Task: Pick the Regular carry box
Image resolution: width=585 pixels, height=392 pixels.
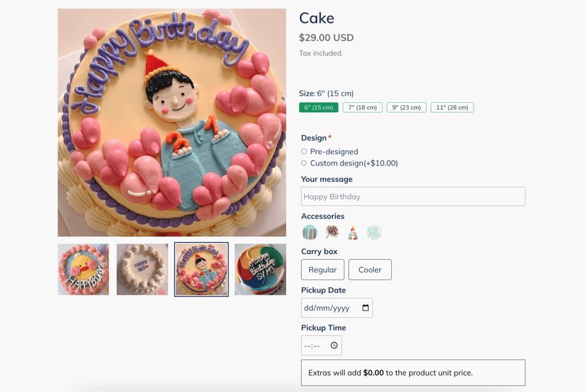Action: point(323,270)
